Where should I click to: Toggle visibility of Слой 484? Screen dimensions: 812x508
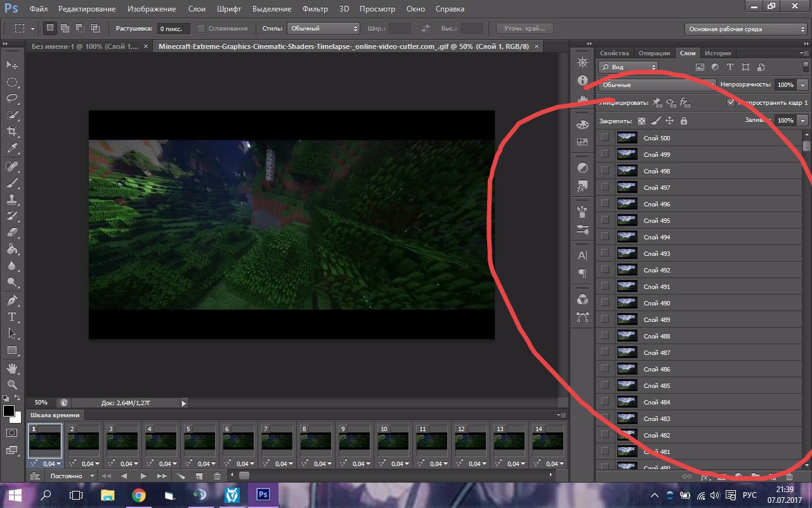605,402
